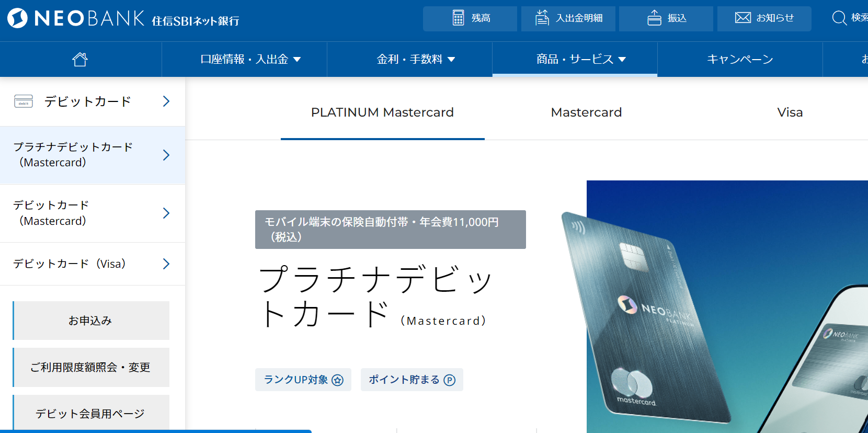Image resolution: width=868 pixels, height=433 pixels.
Task: Click the 振込 transfer icon
Action: [x=654, y=18]
